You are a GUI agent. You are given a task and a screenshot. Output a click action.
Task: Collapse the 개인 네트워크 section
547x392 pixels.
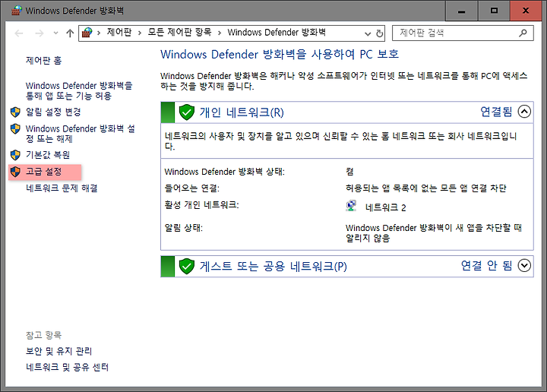tap(524, 112)
